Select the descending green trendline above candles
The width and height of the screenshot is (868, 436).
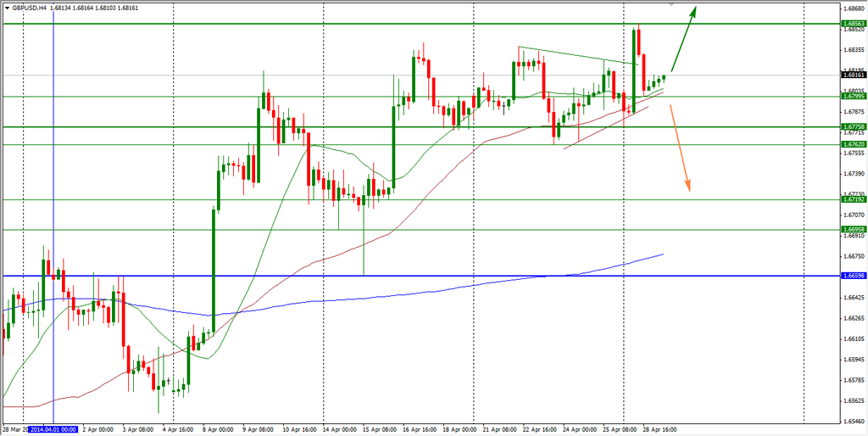coord(576,55)
